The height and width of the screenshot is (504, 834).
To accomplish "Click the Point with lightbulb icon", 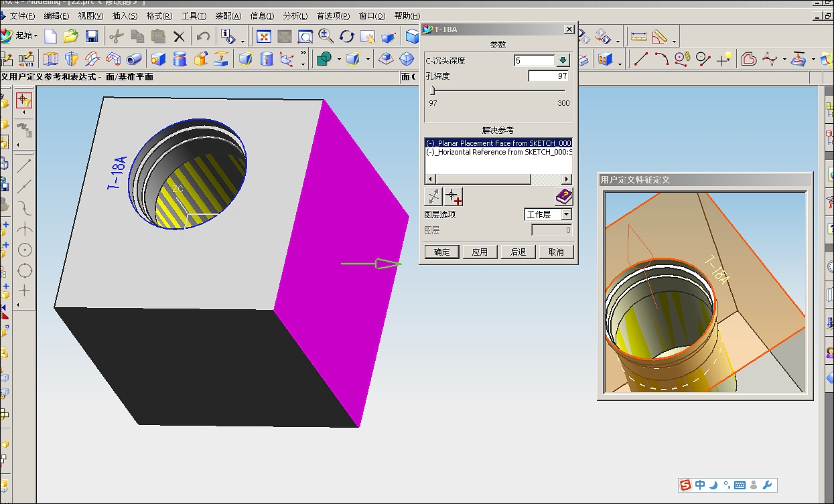I will tap(723, 59).
